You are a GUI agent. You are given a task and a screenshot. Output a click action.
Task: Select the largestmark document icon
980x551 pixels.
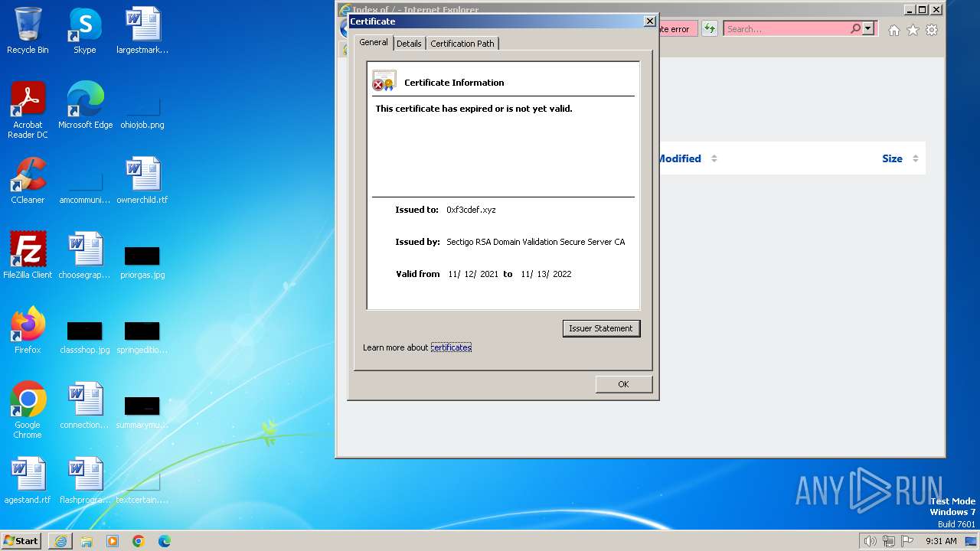point(142,31)
